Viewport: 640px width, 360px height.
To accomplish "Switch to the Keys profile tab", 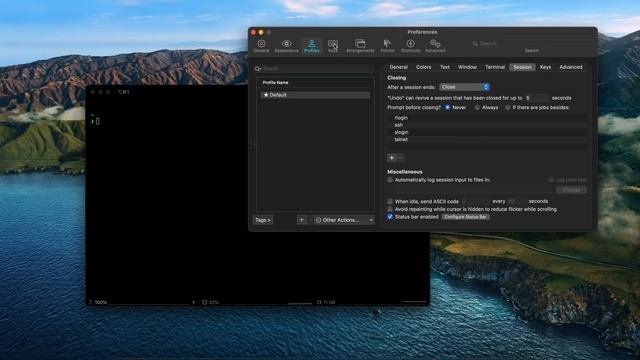I will [545, 67].
